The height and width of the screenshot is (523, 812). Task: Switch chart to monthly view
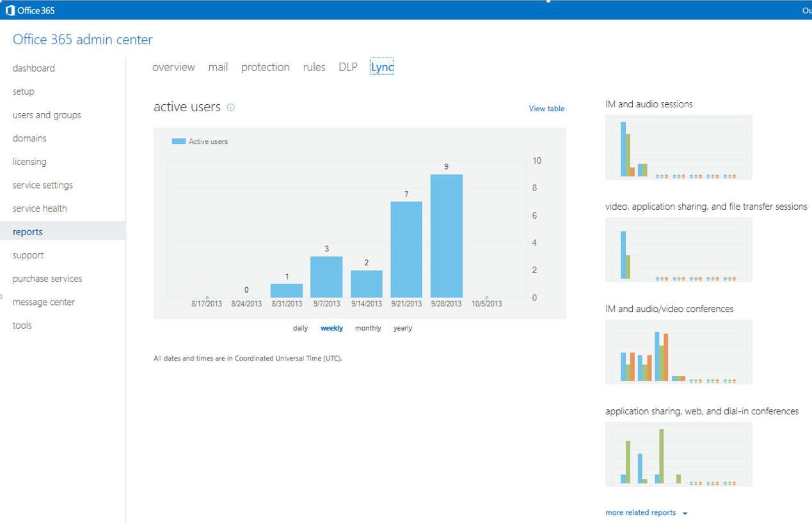368,328
